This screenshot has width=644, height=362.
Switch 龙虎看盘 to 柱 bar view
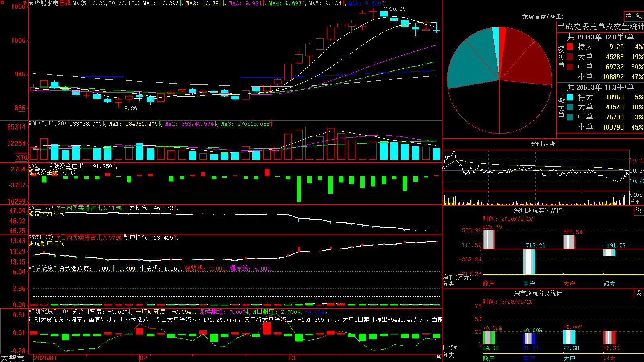(x=629, y=16)
